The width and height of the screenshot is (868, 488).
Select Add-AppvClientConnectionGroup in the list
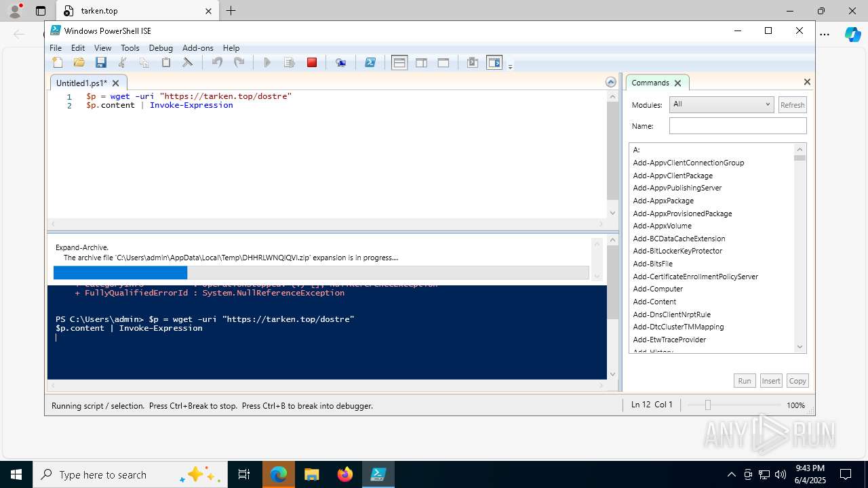pos(688,163)
